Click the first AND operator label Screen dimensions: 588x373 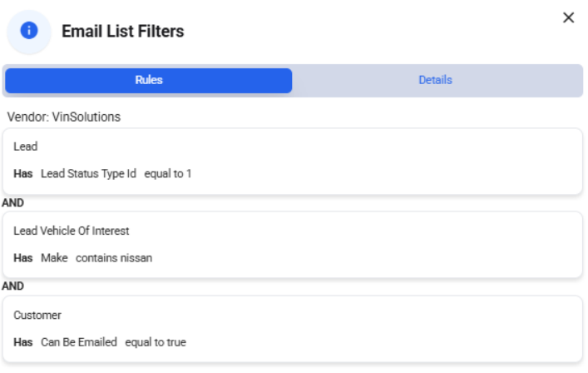pyautogui.click(x=12, y=202)
